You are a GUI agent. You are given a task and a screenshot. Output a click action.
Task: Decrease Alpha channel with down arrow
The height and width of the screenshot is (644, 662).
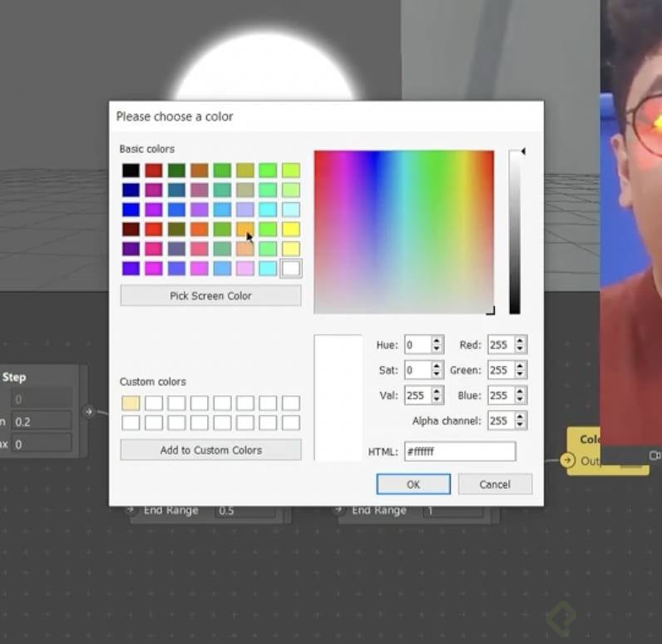(520, 426)
